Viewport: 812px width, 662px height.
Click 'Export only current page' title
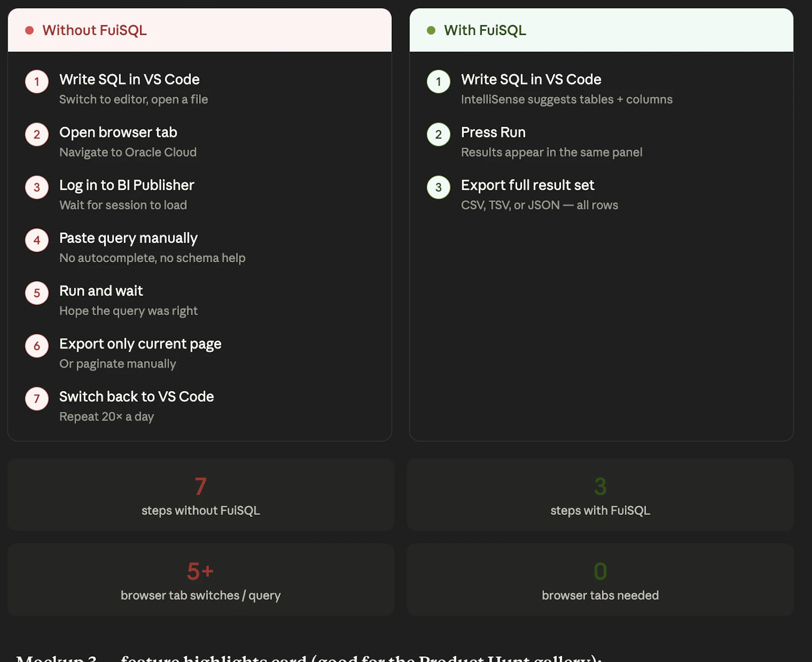[x=141, y=344]
